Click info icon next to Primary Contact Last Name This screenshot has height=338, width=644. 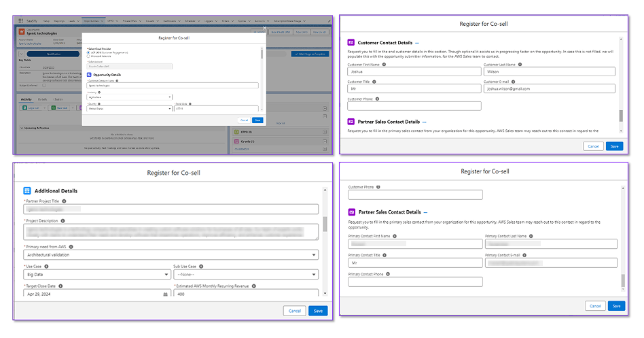531,236
